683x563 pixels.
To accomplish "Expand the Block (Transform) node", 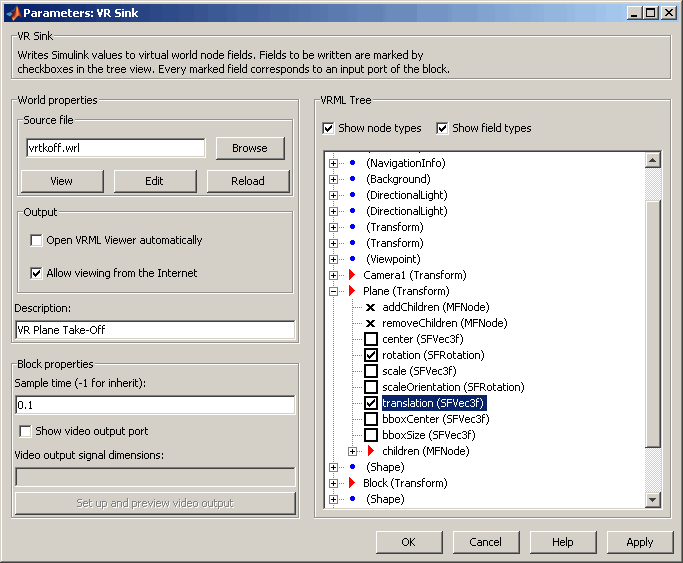I will [334, 483].
